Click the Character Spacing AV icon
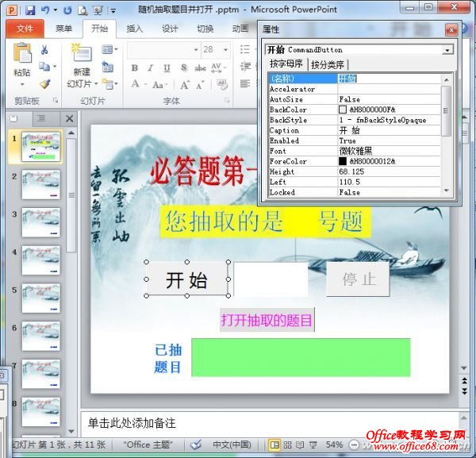The image size is (476, 458). coord(218,67)
